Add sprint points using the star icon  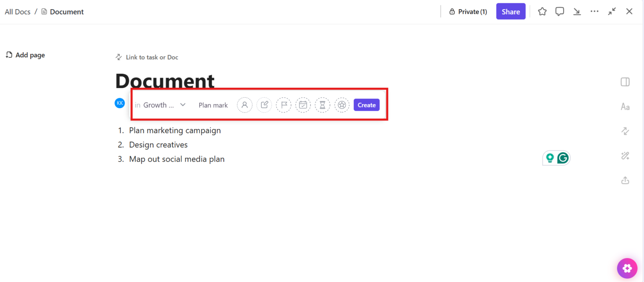click(x=342, y=105)
